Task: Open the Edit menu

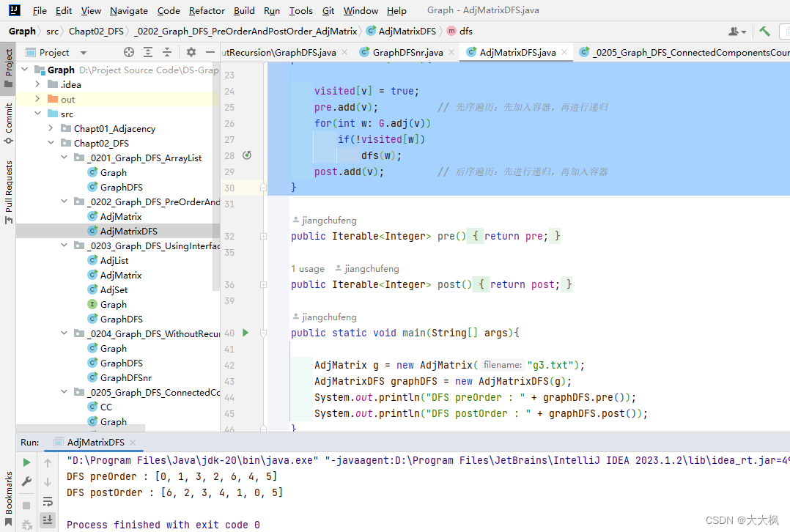Action: [x=64, y=10]
